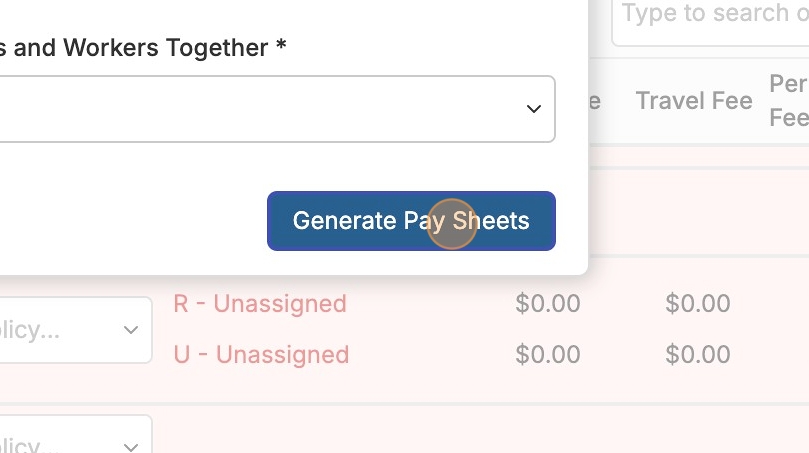Click the chevron icon in the bottom policy dropdown
This screenshot has height=453, width=809.
pyautogui.click(x=131, y=446)
